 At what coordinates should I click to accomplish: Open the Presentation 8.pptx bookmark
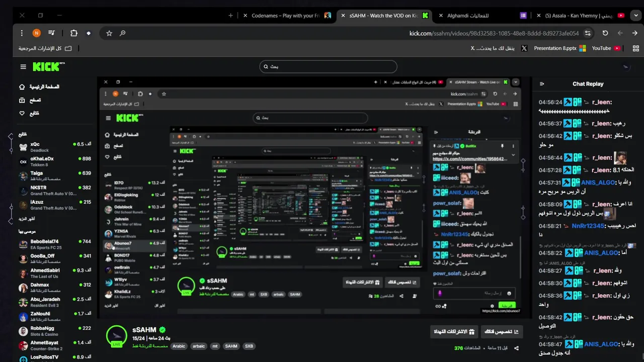coord(559,48)
